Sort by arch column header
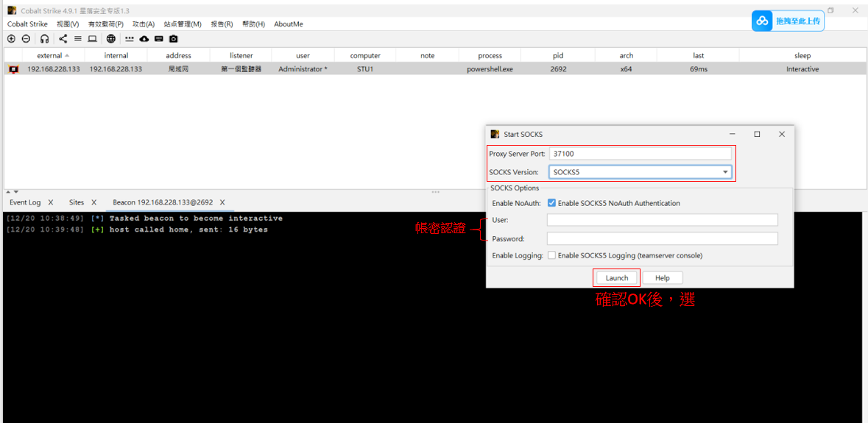868x423 pixels. (626, 55)
